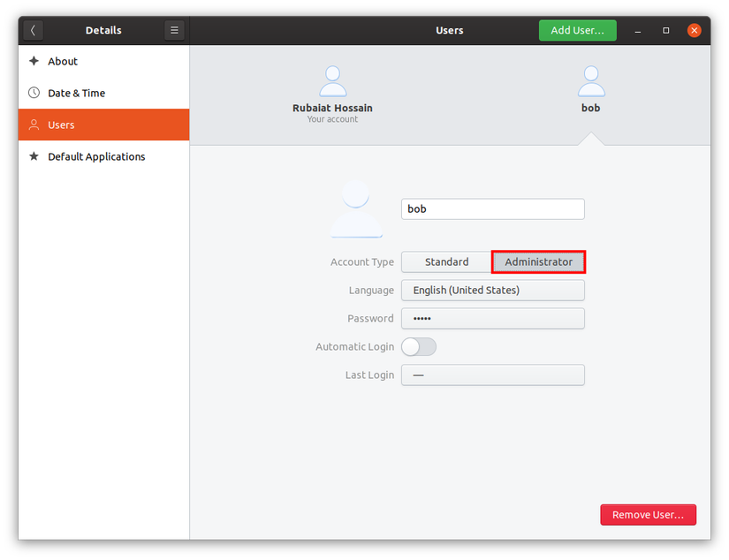
Task: Click the person icon beside Users
Action: (x=34, y=125)
